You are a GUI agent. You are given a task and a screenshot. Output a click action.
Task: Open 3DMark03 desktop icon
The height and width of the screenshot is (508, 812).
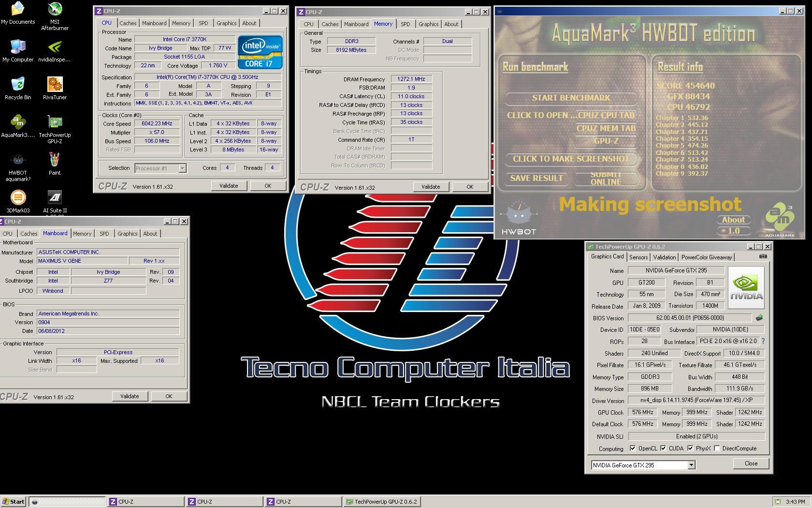pos(18,202)
